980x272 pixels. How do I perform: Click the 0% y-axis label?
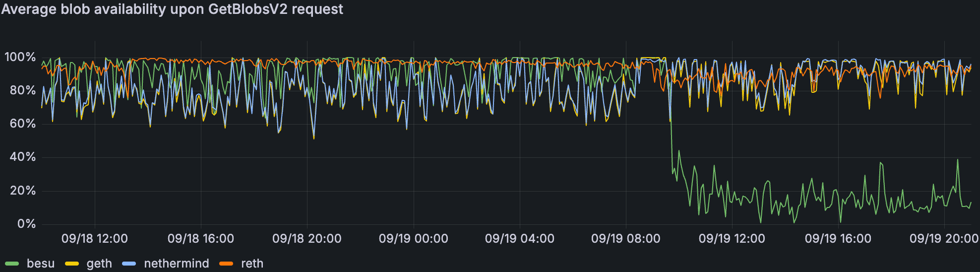point(26,224)
